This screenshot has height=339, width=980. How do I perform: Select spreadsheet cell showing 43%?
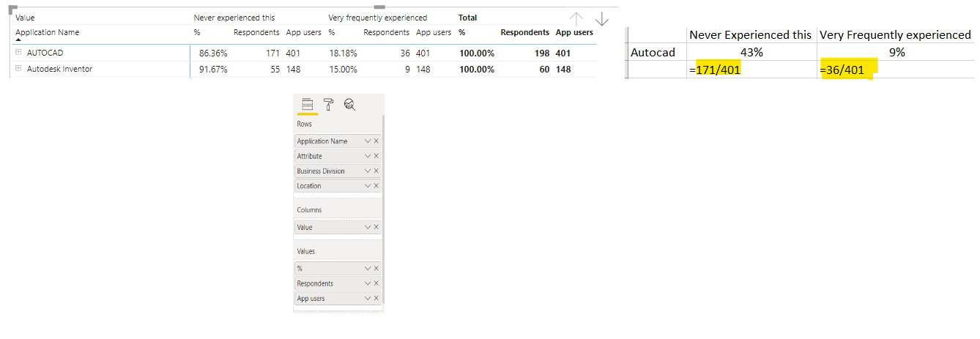(752, 52)
